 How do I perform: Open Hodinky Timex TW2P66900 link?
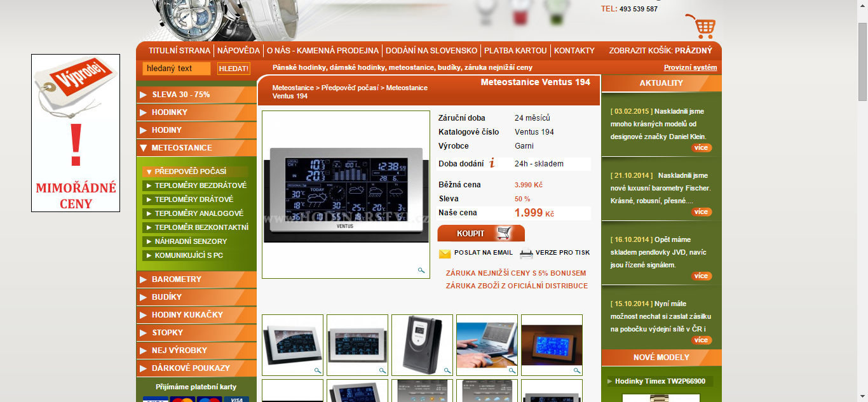click(660, 382)
